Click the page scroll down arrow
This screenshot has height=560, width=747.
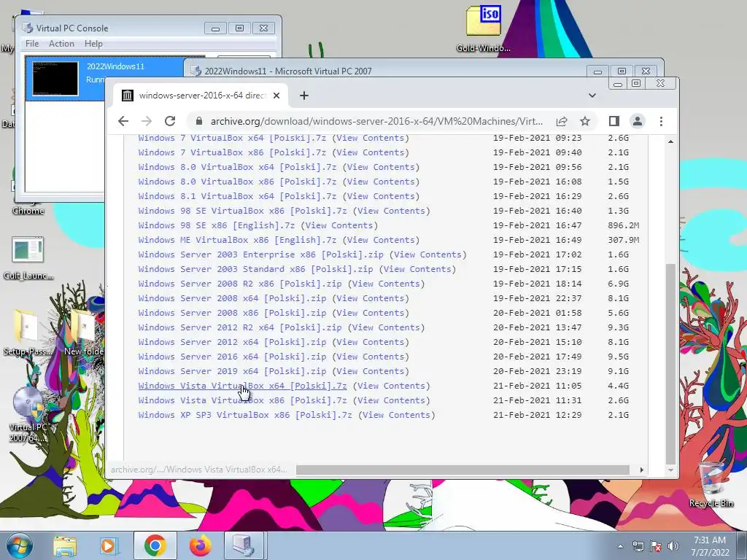point(671,470)
